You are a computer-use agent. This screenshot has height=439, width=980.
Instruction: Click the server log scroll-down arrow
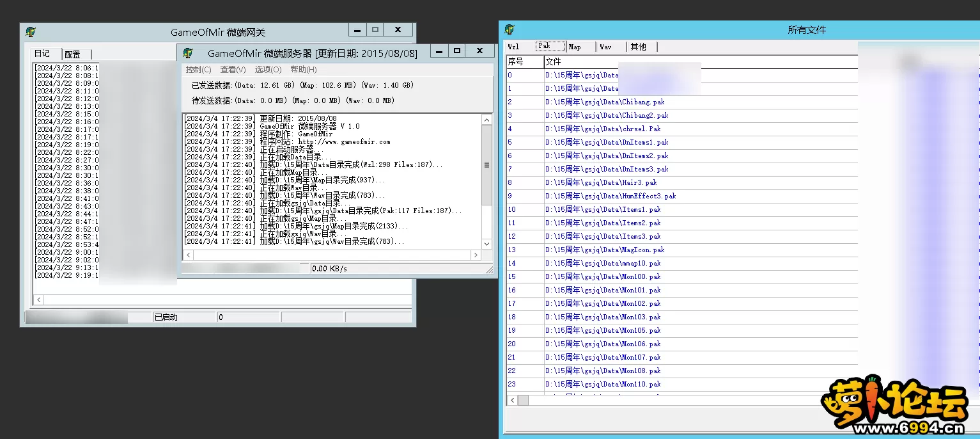486,244
